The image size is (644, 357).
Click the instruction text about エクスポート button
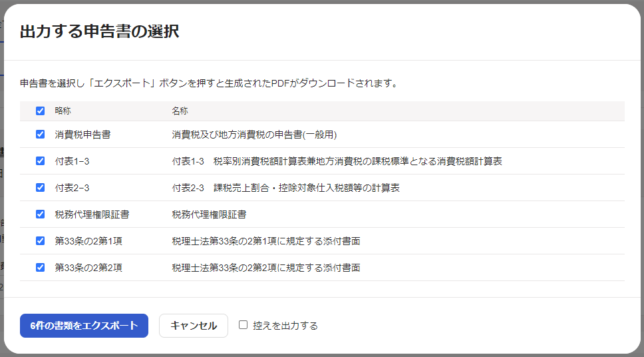point(209,83)
